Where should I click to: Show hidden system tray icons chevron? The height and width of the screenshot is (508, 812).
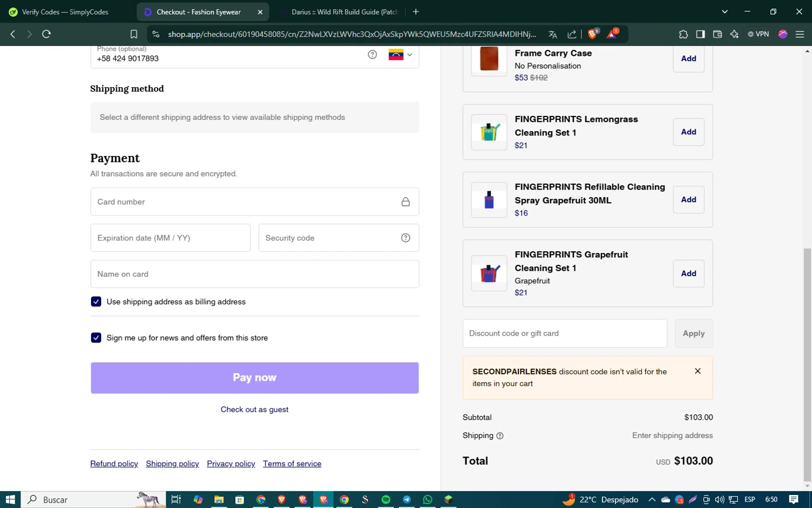pyautogui.click(x=652, y=499)
